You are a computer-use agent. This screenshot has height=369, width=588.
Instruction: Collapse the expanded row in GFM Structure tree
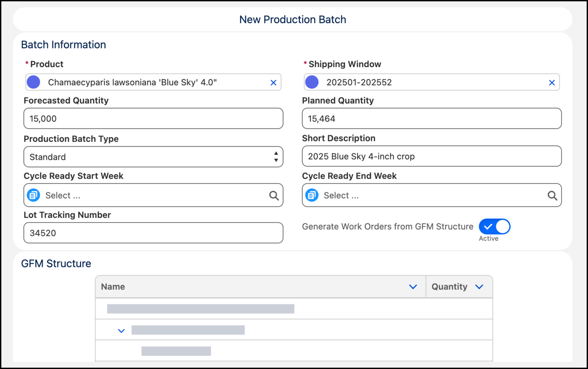(121, 331)
